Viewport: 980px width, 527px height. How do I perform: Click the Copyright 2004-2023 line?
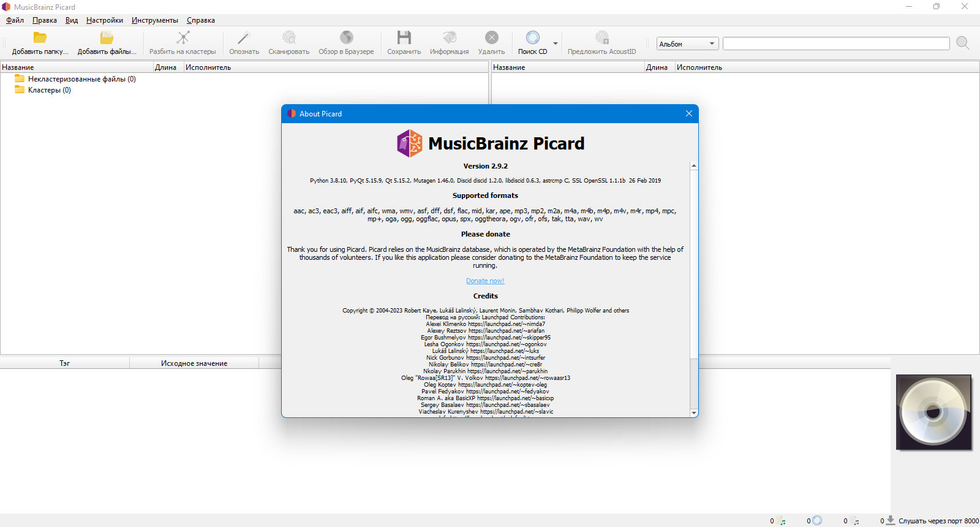pos(485,311)
